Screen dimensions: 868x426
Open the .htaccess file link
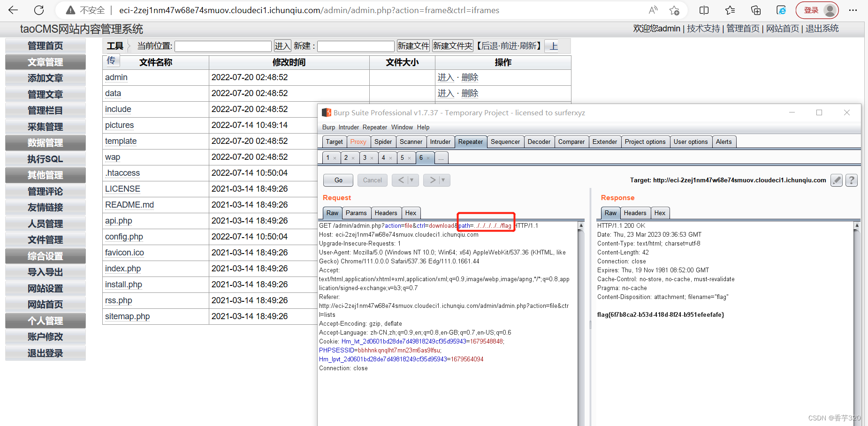pos(122,173)
